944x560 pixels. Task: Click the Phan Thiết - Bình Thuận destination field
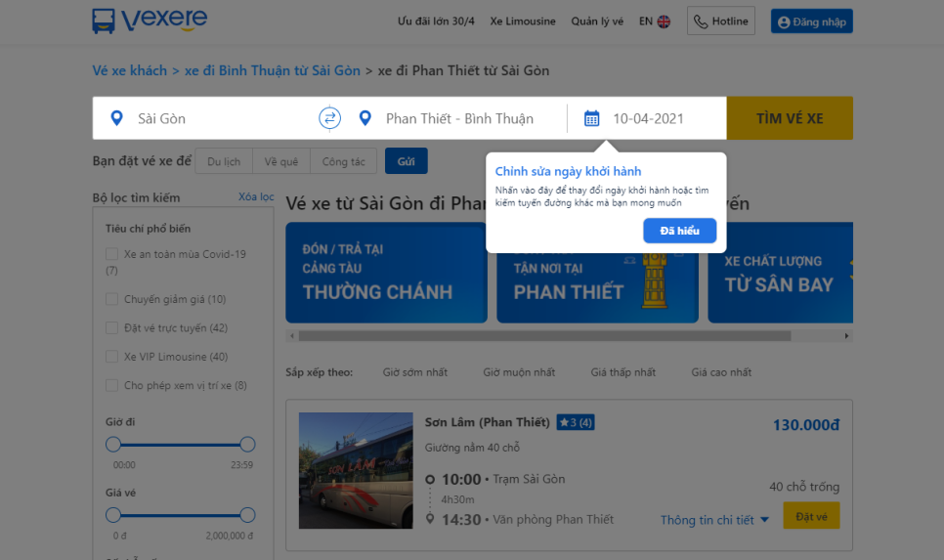coord(460,118)
